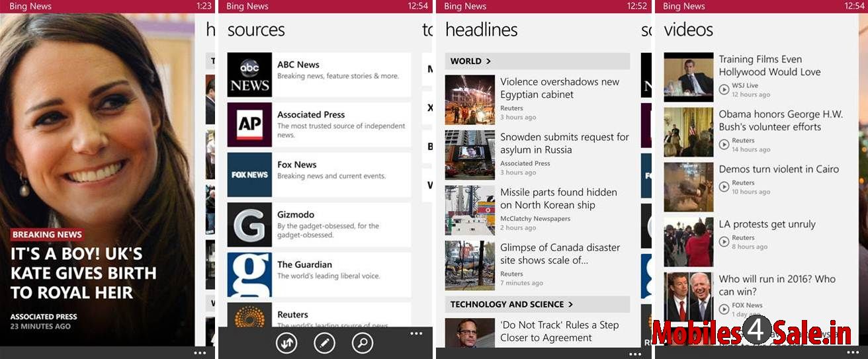Select Associated Press source description

341,130
